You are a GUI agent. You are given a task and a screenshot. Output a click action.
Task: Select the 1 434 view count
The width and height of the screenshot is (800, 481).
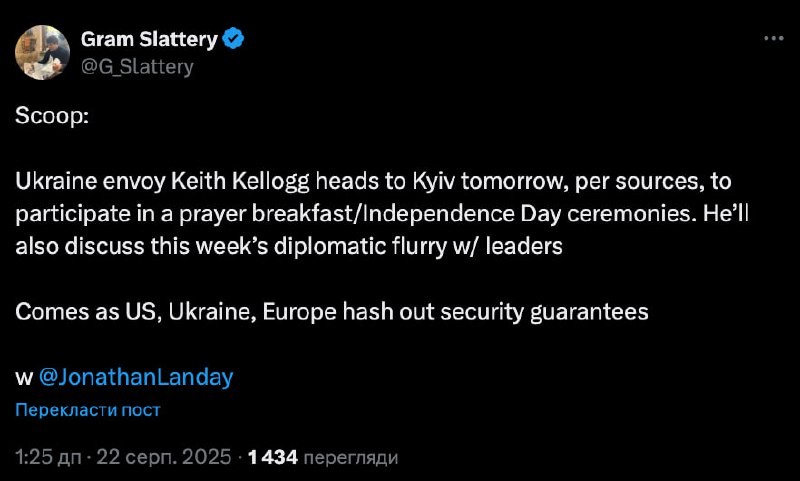(x=273, y=457)
